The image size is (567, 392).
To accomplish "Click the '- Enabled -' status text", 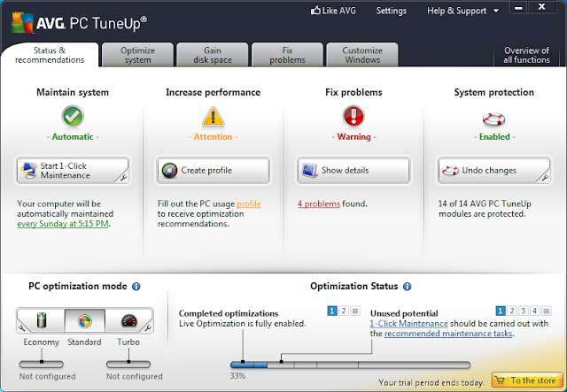I will tap(494, 137).
